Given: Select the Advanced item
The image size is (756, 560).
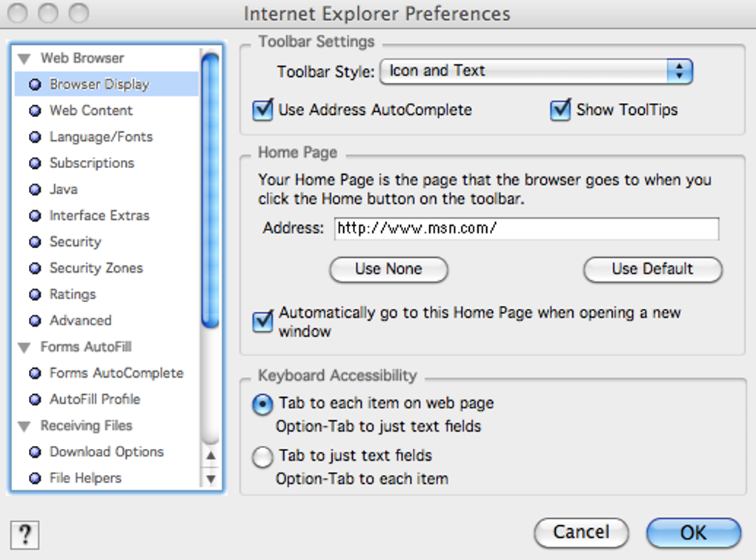Looking at the screenshot, I should 81,321.
